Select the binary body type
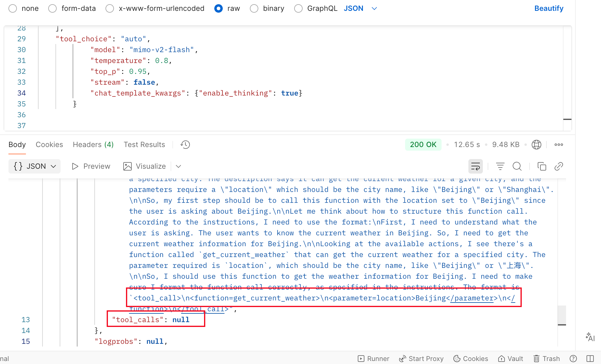Image resolution: width=601 pixels, height=364 pixels. tap(254, 8)
